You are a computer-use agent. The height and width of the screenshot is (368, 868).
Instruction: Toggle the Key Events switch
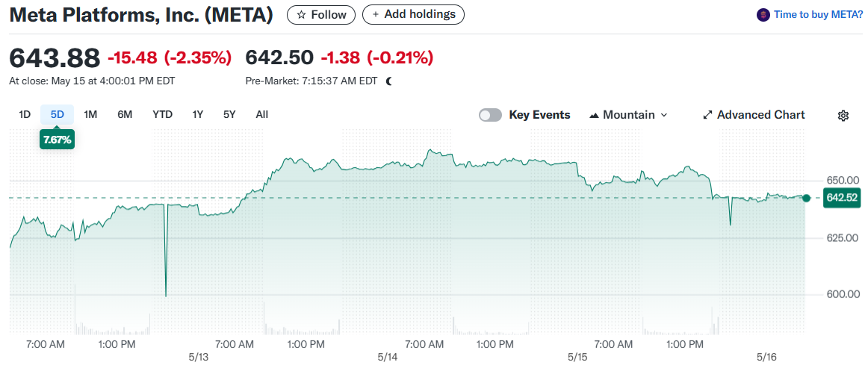[x=490, y=115]
